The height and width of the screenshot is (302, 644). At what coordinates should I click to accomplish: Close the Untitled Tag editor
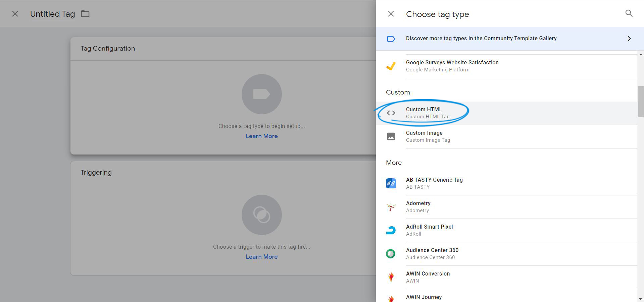click(x=15, y=14)
